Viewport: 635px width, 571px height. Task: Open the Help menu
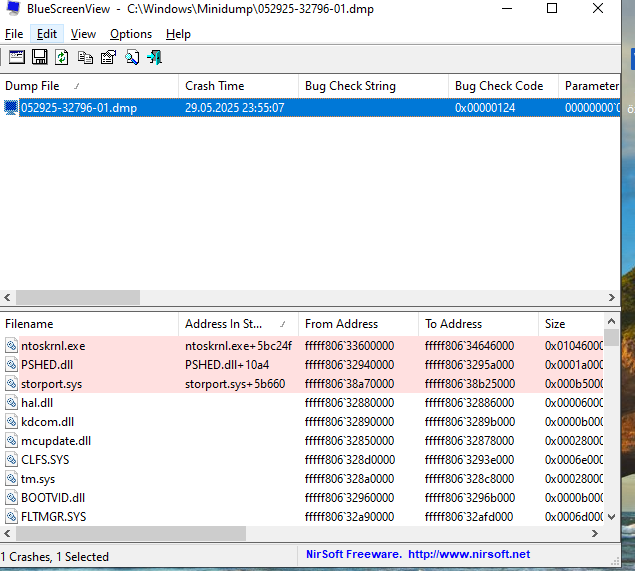click(178, 34)
